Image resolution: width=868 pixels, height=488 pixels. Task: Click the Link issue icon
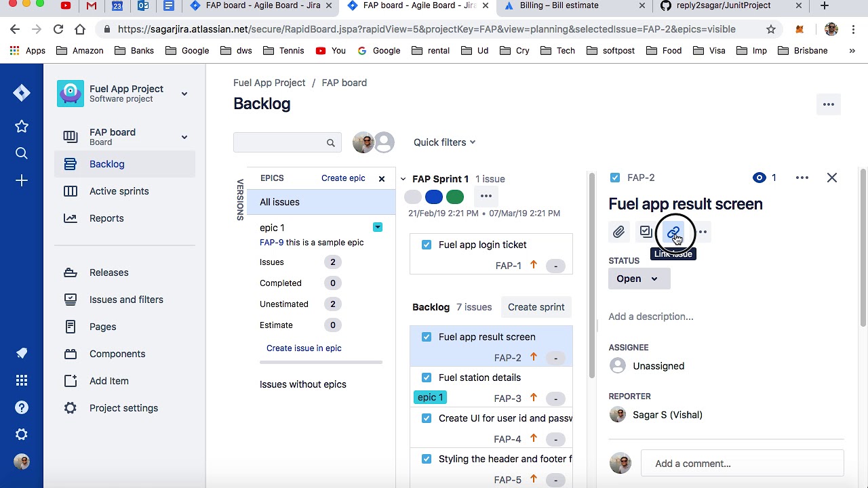click(673, 232)
